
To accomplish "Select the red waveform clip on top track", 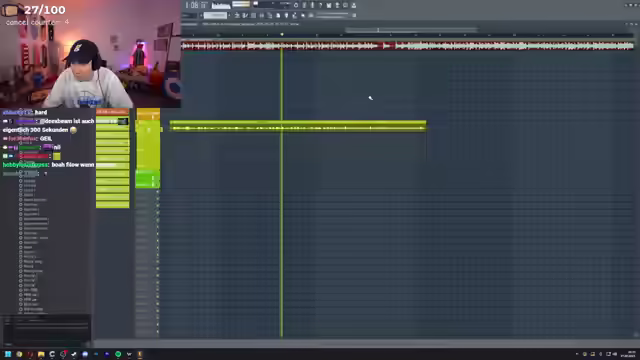I will (407, 46).
